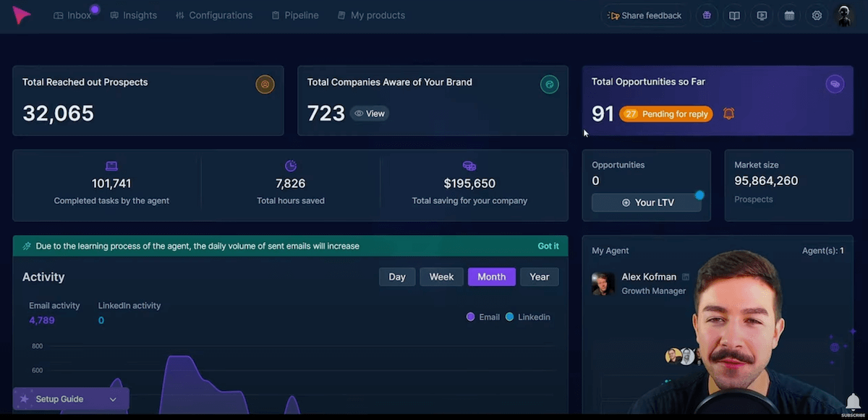
Task: View companies aware of your brand
Action: pyautogui.click(x=370, y=113)
